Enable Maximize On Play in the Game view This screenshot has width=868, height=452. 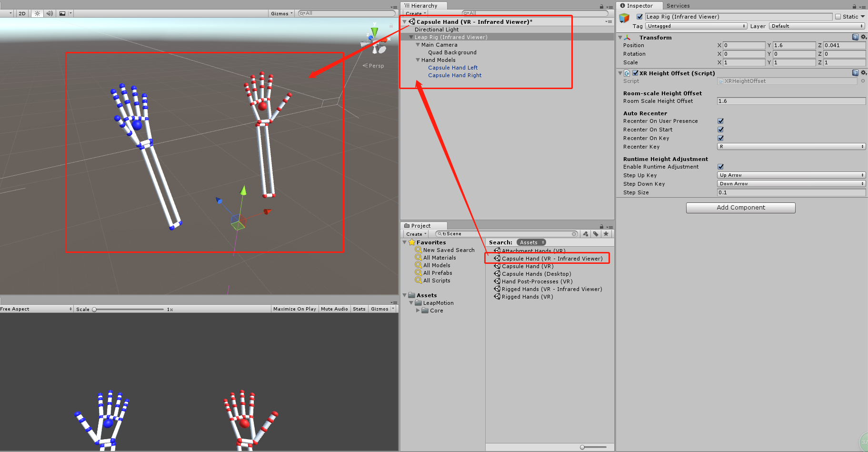294,308
